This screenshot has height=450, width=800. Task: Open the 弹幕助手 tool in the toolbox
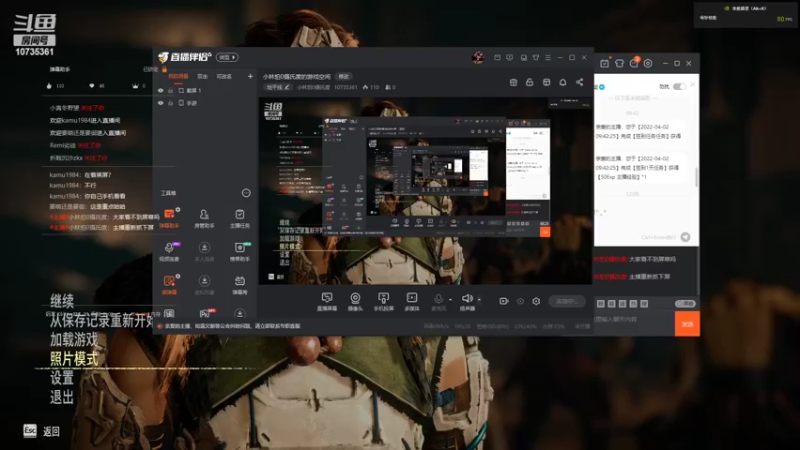pos(169,218)
